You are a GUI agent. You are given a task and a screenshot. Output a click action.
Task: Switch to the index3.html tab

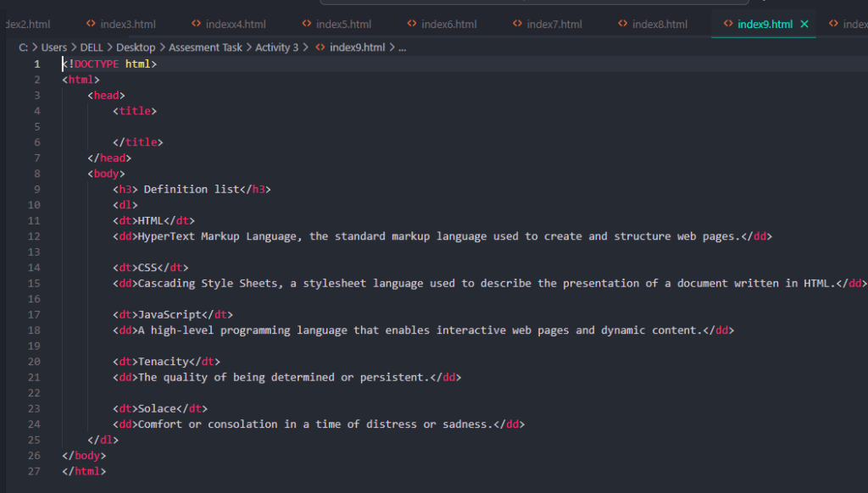coord(127,25)
